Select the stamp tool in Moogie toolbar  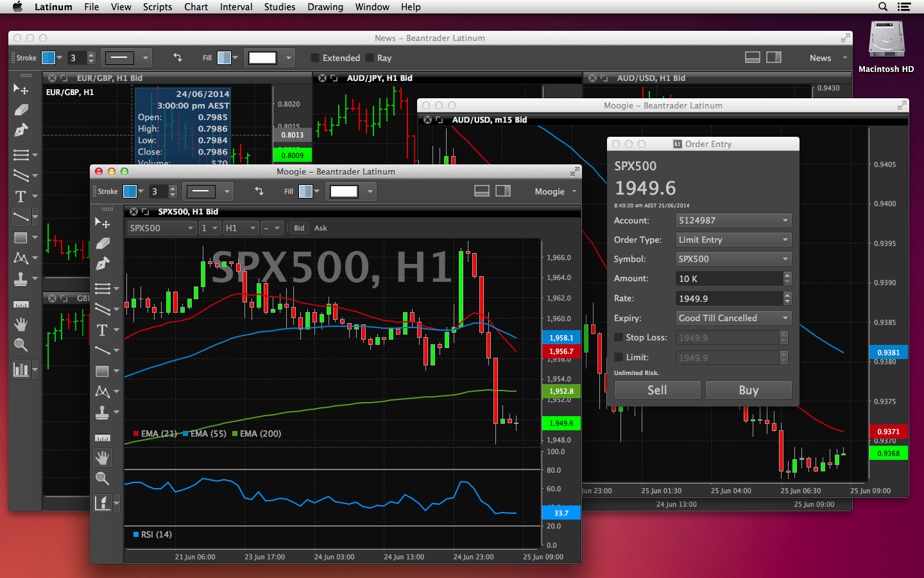point(102,412)
